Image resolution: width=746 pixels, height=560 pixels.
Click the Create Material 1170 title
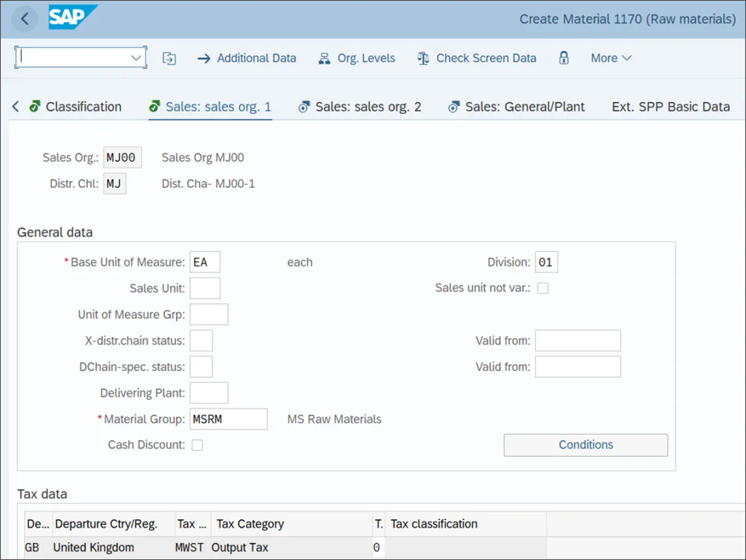pyautogui.click(x=627, y=19)
